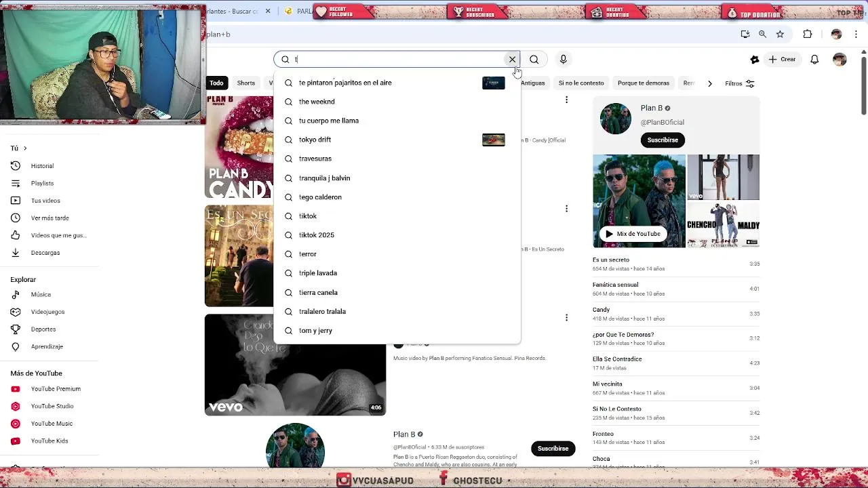Click the search input field

[x=399, y=60]
